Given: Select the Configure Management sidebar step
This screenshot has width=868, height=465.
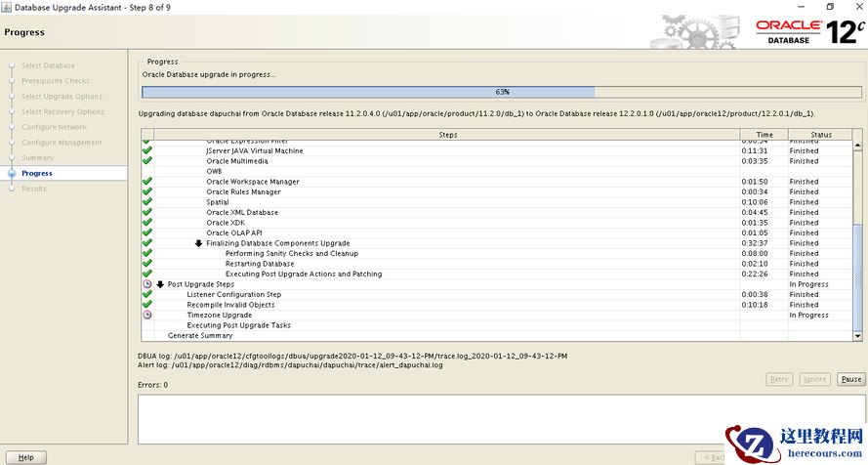Looking at the screenshot, I should 62,143.
